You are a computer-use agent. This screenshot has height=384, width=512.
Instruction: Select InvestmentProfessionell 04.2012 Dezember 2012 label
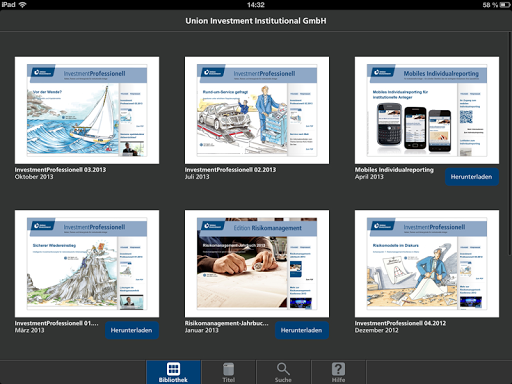[400, 327]
